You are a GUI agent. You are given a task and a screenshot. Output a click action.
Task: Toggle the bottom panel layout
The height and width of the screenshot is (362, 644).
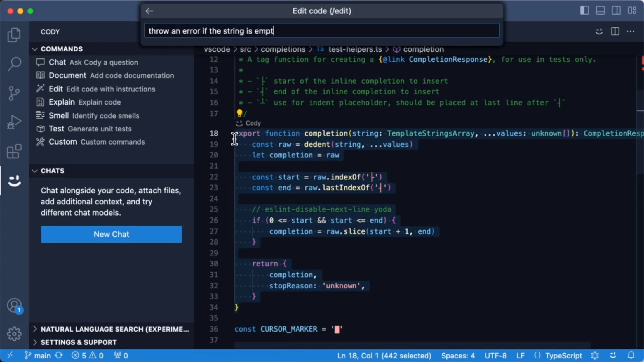tap(600, 11)
